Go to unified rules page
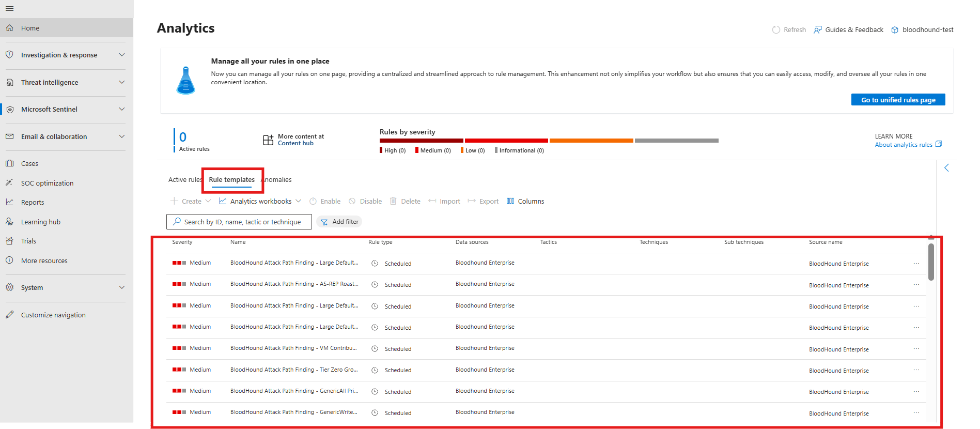This screenshot has height=429, width=980. [898, 100]
